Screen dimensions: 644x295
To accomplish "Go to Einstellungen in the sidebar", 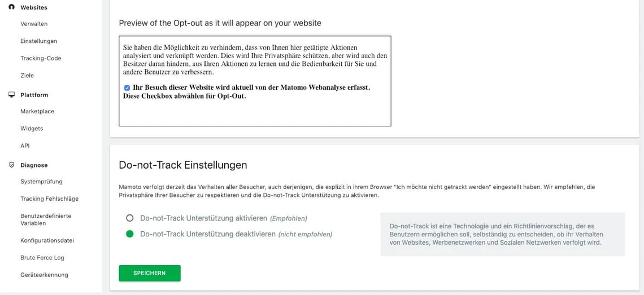I will point(38,41).
